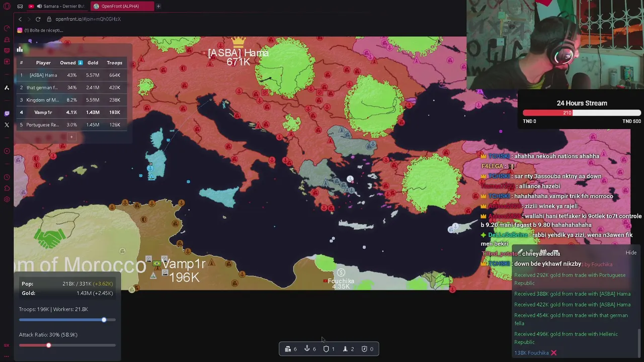
Task: Go back with the browser back arrow
Action: click(x=20, y=19)
